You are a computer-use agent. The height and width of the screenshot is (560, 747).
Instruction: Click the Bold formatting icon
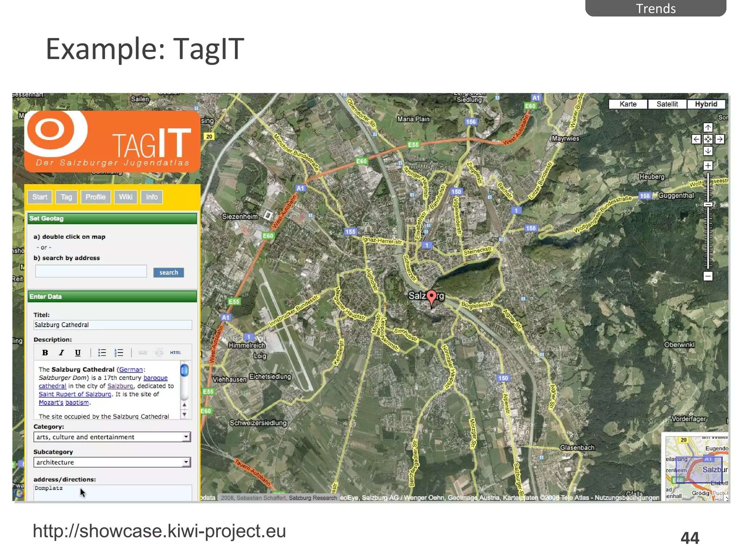click(x=45, y=353)
